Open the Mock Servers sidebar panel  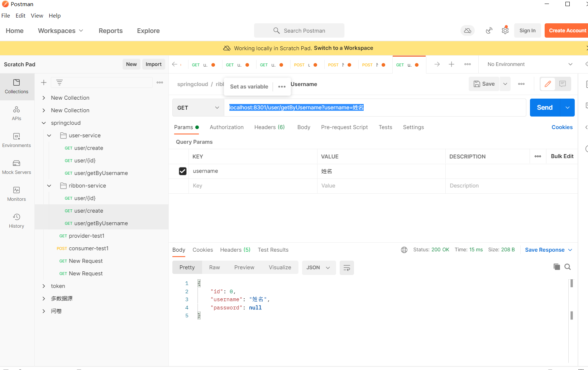coord(16,167)
